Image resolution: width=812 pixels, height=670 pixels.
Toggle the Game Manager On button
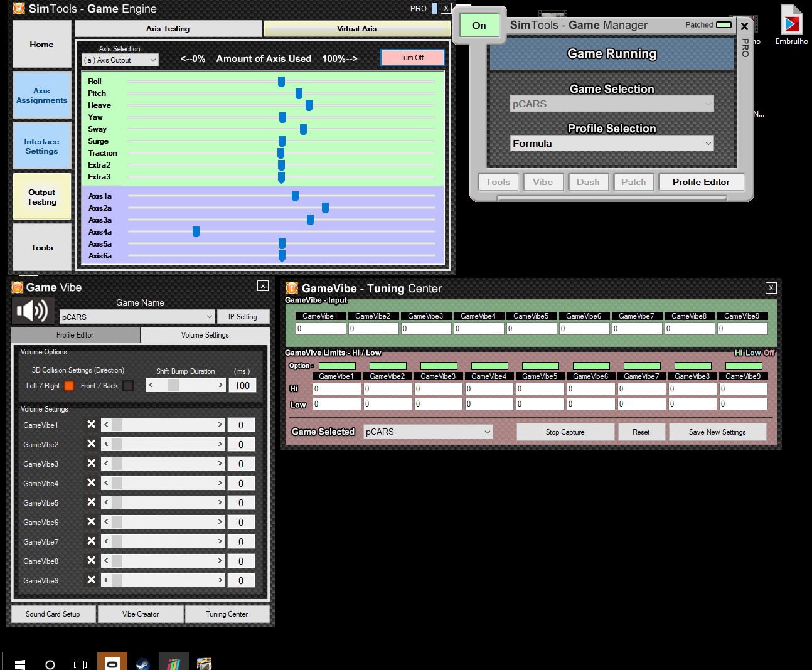pos(479,25)
